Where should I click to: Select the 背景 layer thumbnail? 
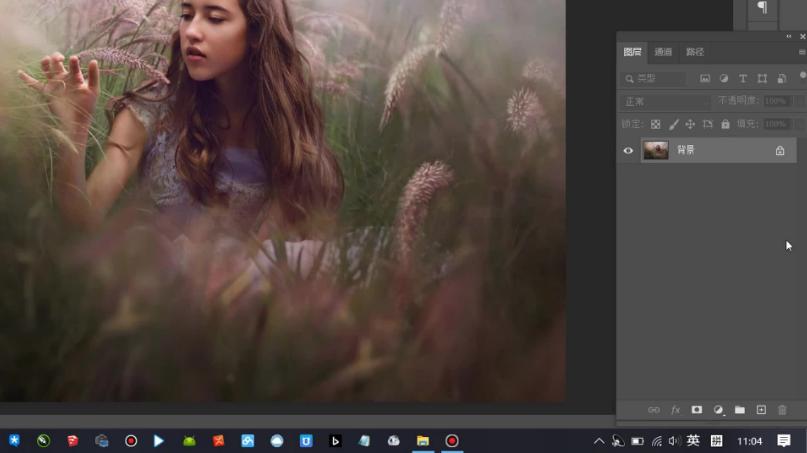click(x=656, y=150)
